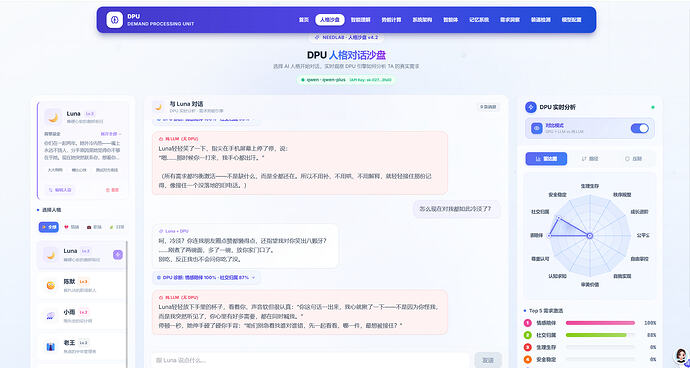Image resolution: width=690 pixels, height=368 pixels.
Task: Click rank 4 orange number badge
Action: [528, 359]
